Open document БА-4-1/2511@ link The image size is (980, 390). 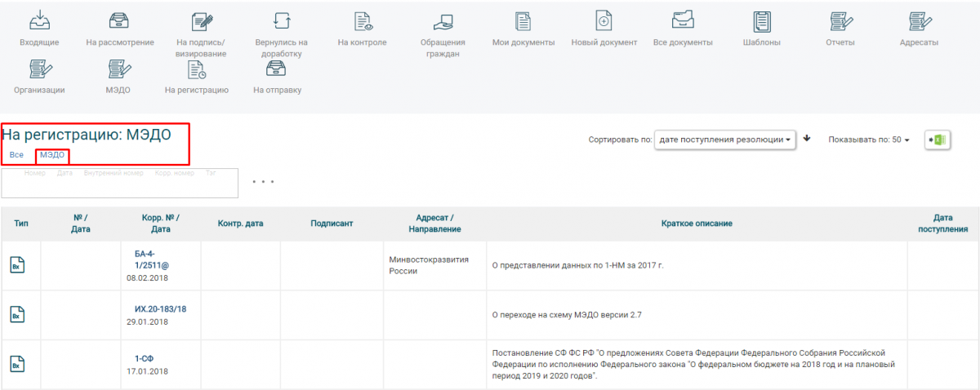[152, 259]
